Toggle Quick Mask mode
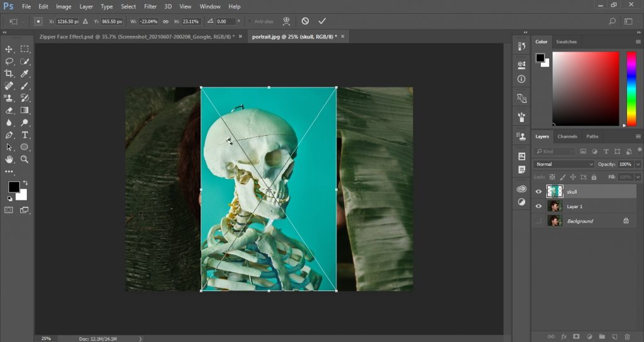The width and height of the screenshot is (644, 342). (9, 210)
